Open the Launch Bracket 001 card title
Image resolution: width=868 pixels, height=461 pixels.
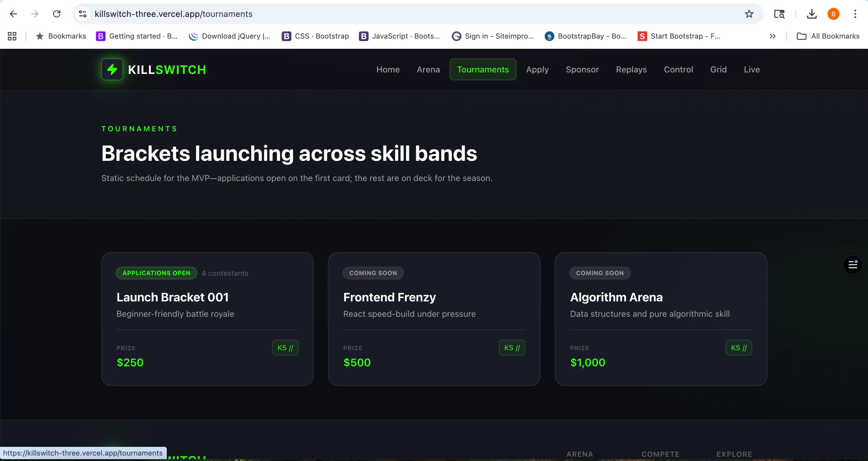pyautogui.click(x=173, y=297)
